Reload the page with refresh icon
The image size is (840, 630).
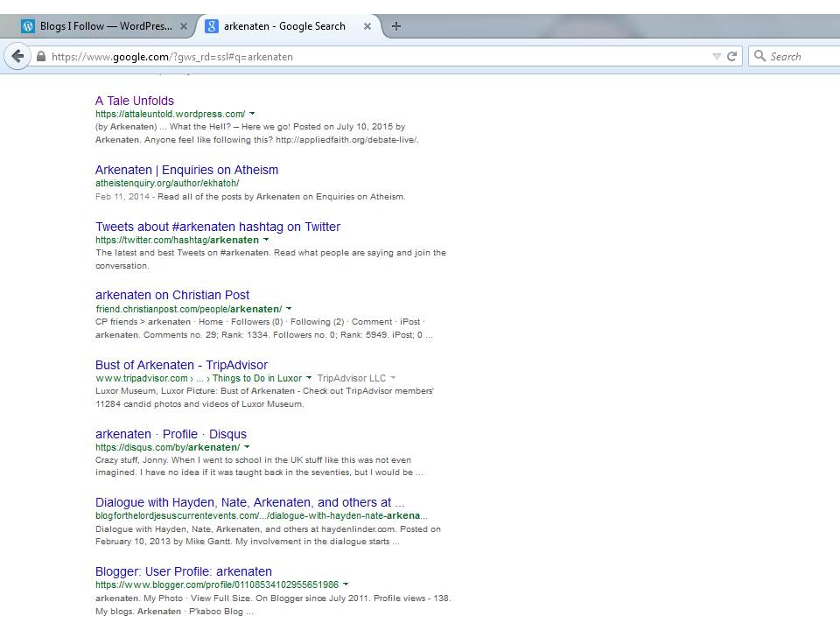(731, 56)
